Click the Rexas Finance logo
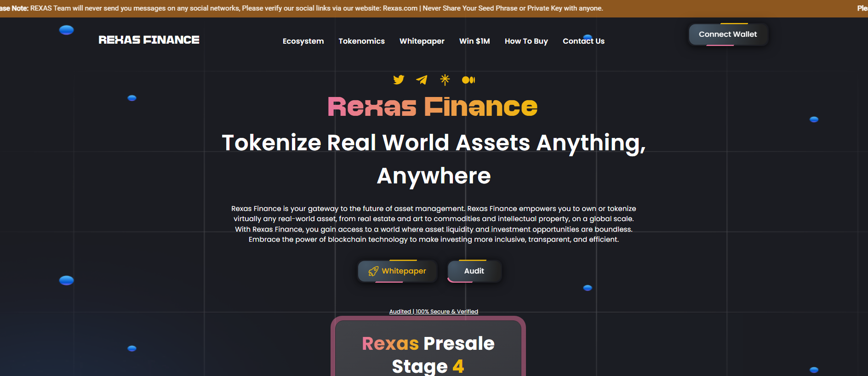Screen dimensions: 868x376 click(149, 40)
